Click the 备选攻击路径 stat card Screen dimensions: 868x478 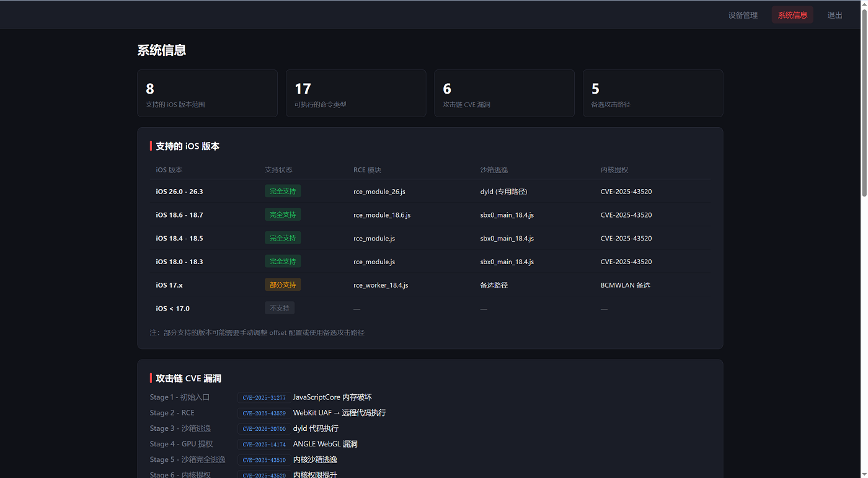click(x=653, y=93)
